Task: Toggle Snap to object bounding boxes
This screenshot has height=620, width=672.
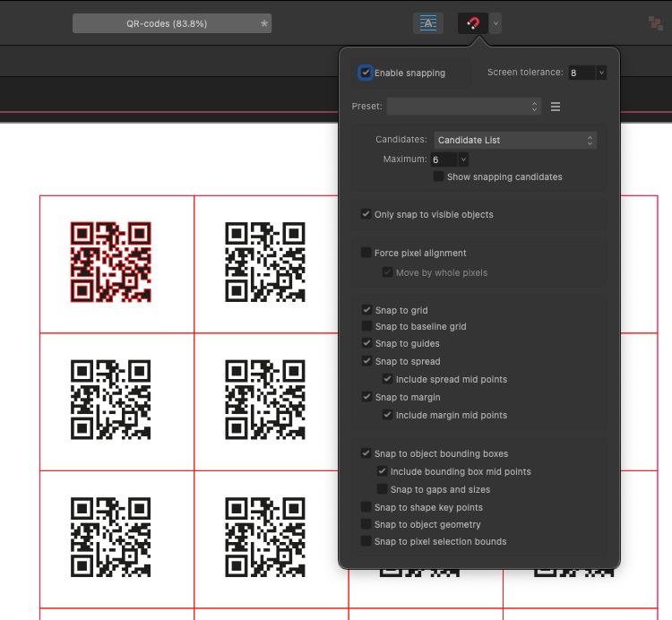Action: click(366, 452)
